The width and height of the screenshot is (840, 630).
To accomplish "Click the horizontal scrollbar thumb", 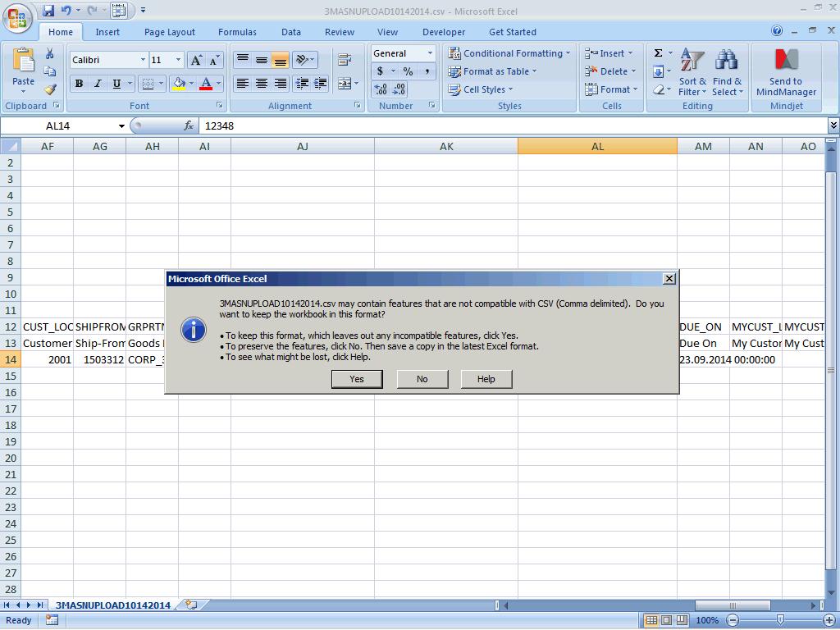I will coord(733,605).
